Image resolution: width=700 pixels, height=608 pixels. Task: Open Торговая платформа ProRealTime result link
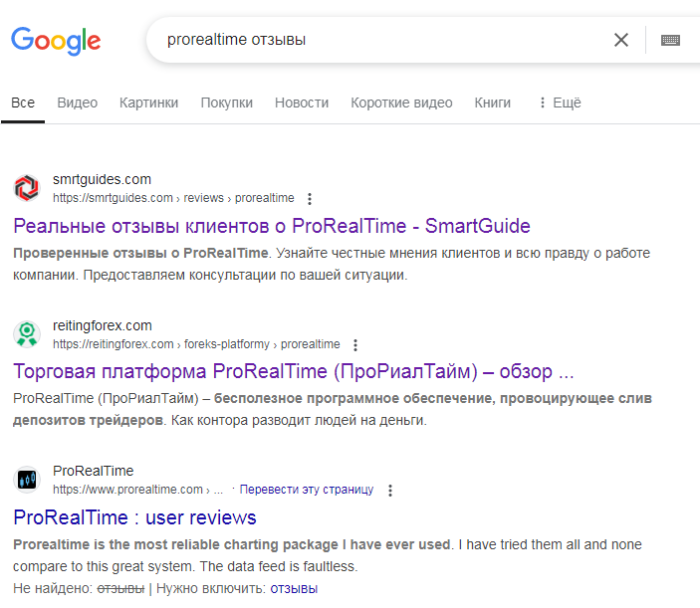(294, 372)
